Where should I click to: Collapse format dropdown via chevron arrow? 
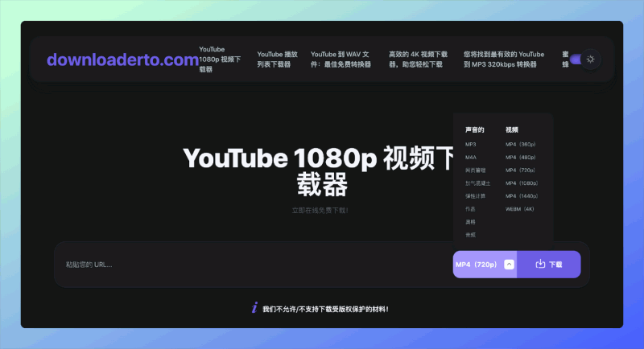click(509, 265)
